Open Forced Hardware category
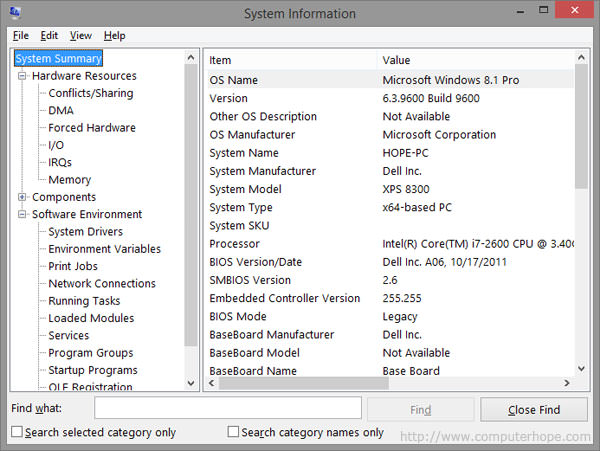600x451 pixels. pyautogui.click(x=92, y=128)
